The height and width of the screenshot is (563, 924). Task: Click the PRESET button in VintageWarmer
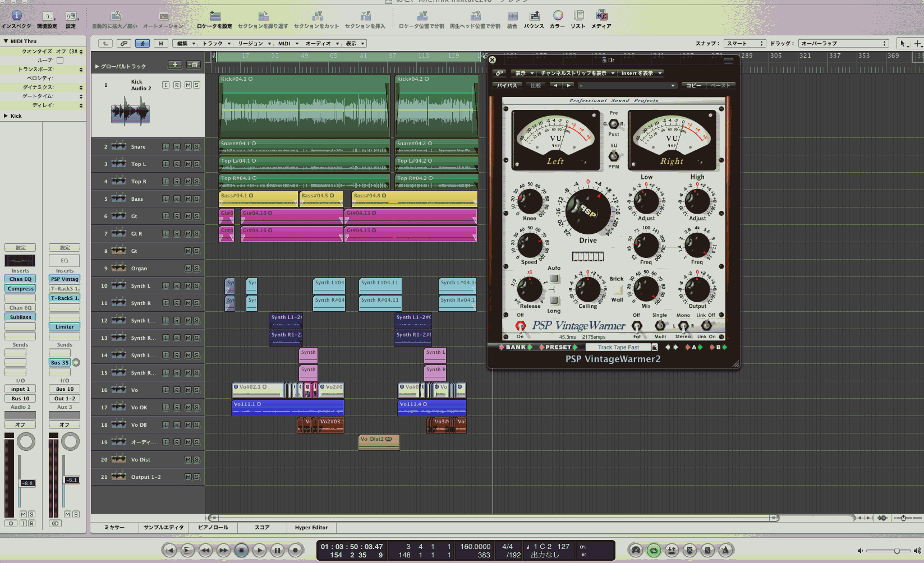pos(558,347)
